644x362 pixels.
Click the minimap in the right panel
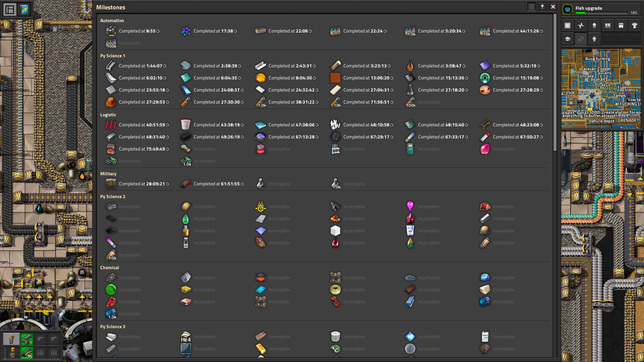(x=601, y=88)
